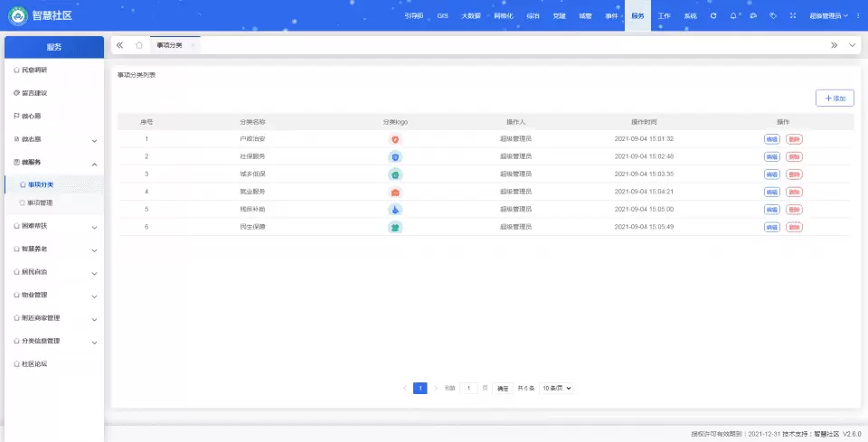This screenshot has height=442, width=868.
Task: Open the 10条/页 page size dropdown
Action: click(x=556, y=389)
